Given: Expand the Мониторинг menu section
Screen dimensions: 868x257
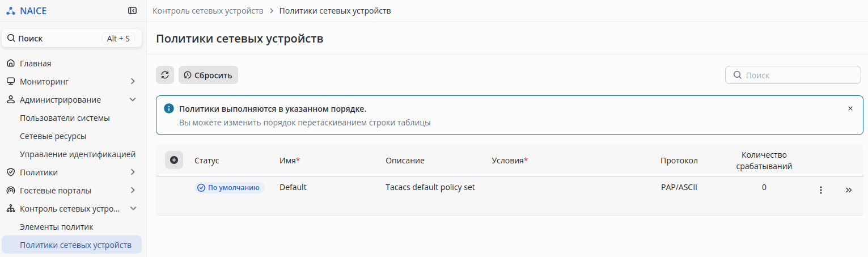Looking at the screenshot, I should point(133,82).
